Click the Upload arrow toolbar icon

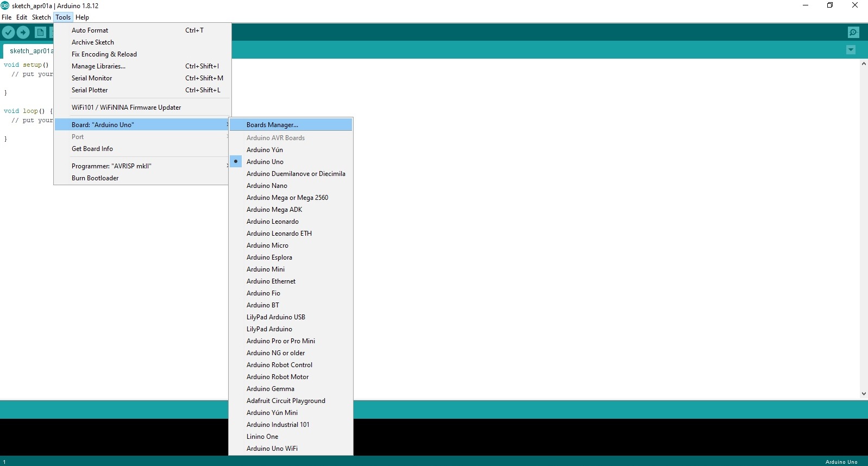23,33
